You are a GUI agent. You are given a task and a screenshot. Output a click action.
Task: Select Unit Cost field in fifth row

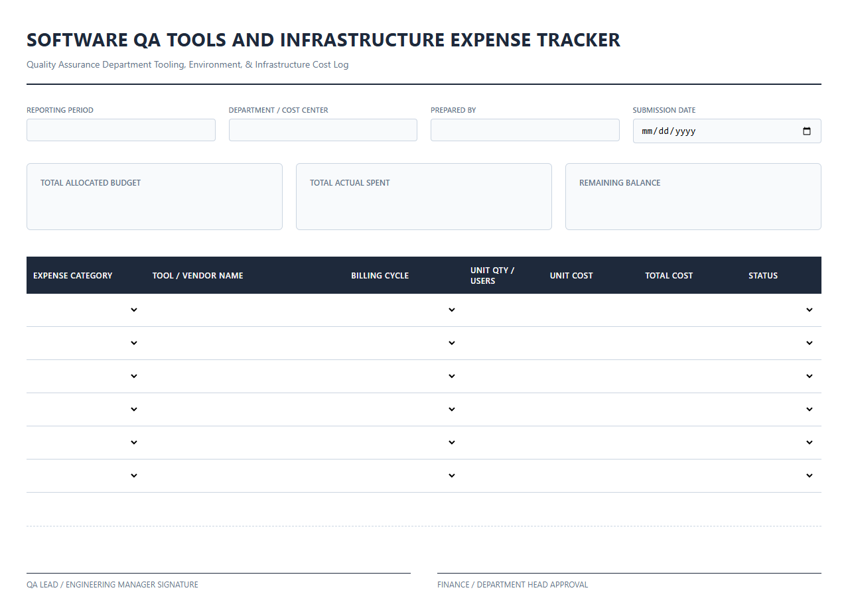[x=591, y=442]
